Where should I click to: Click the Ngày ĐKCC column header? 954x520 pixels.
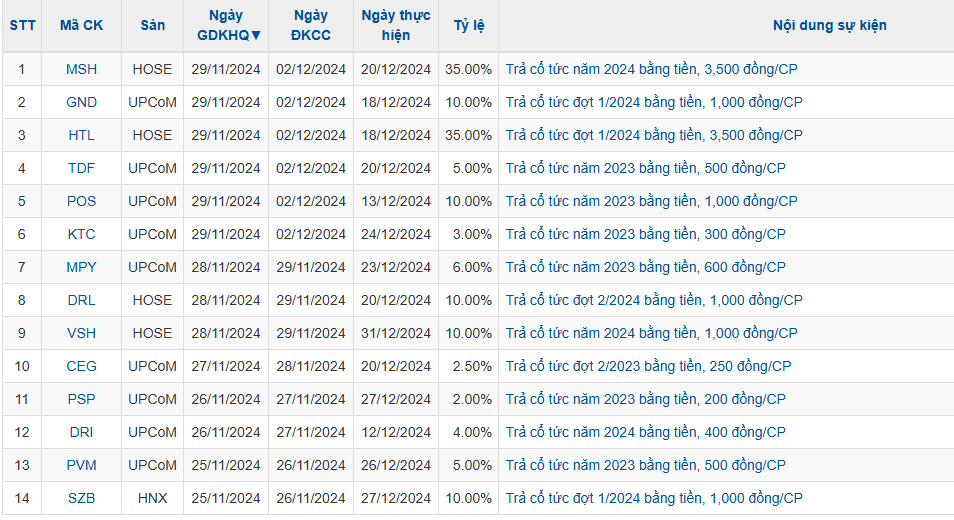pyautogui.click(x=311, y=26)
